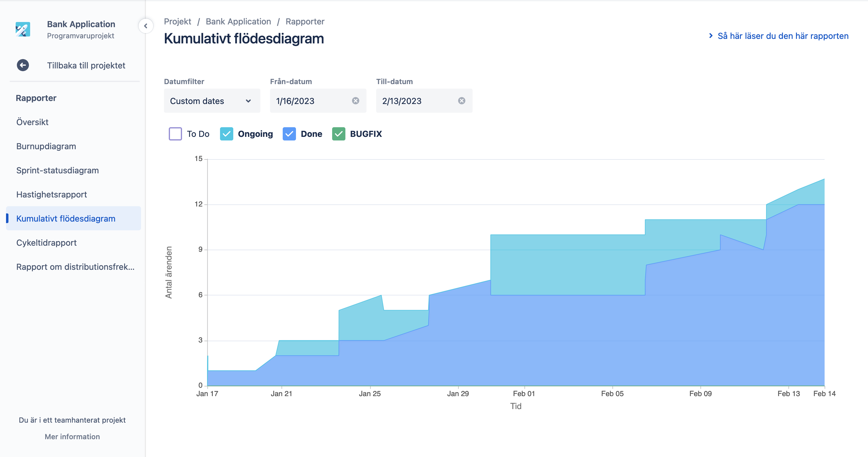Click the Antal ärenden axis label
The width and height of the screenshot is (868, 457).
(168, 272)
